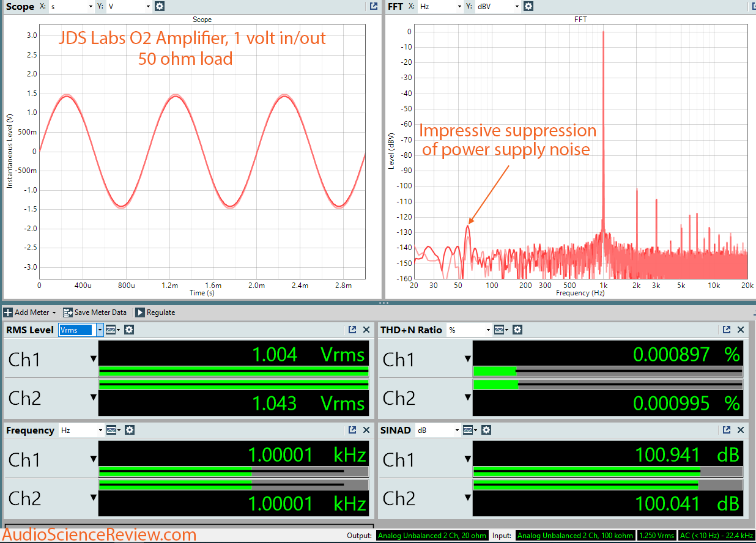Expand THD+N Ratio Ch2 channel arrow
Image resolution: width=756 pixels, height=543 pixels.
(468, 397)
